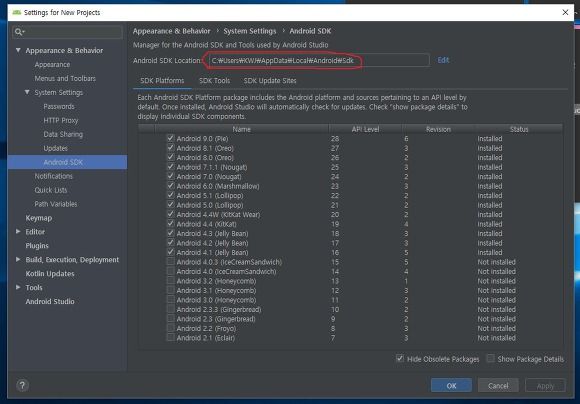This screenshot has height=404, width=580.
Task: Toggle Android 4.1 (Jelly Bean) checkbox
Action: (x=171, y=252)
